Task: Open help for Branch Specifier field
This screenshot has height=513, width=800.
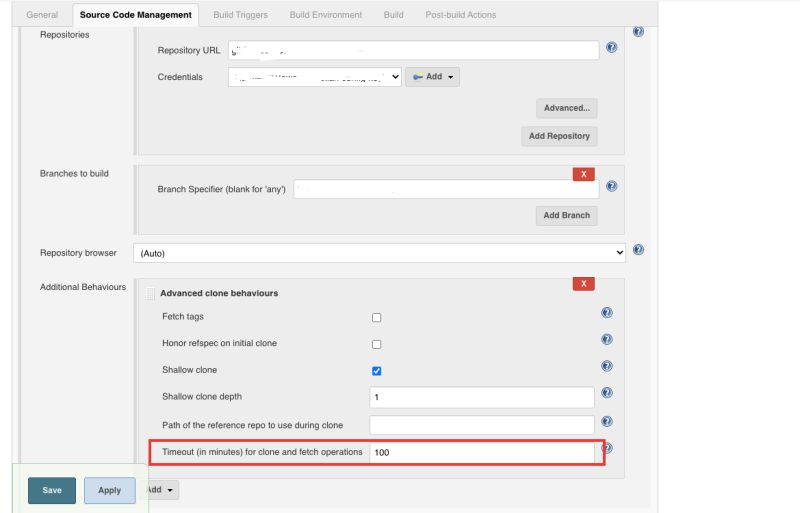Action: (611, 186)
